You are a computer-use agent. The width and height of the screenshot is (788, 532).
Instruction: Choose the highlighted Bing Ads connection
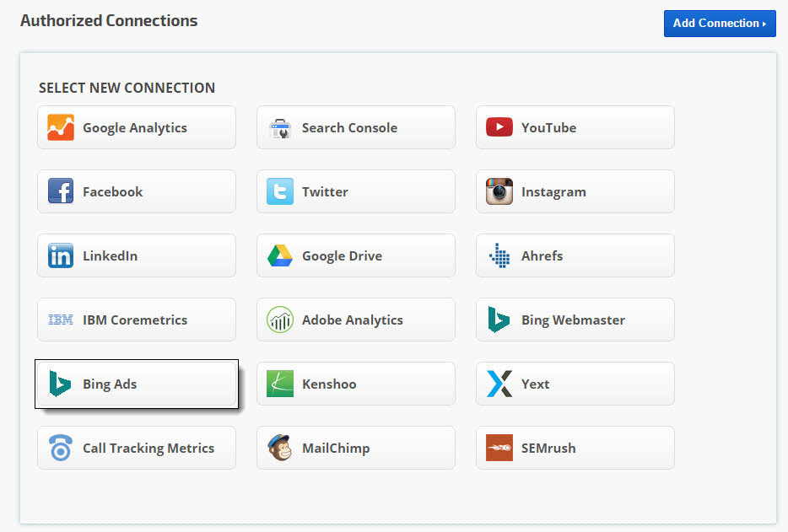pyautogui.click(x=136, y=384)
